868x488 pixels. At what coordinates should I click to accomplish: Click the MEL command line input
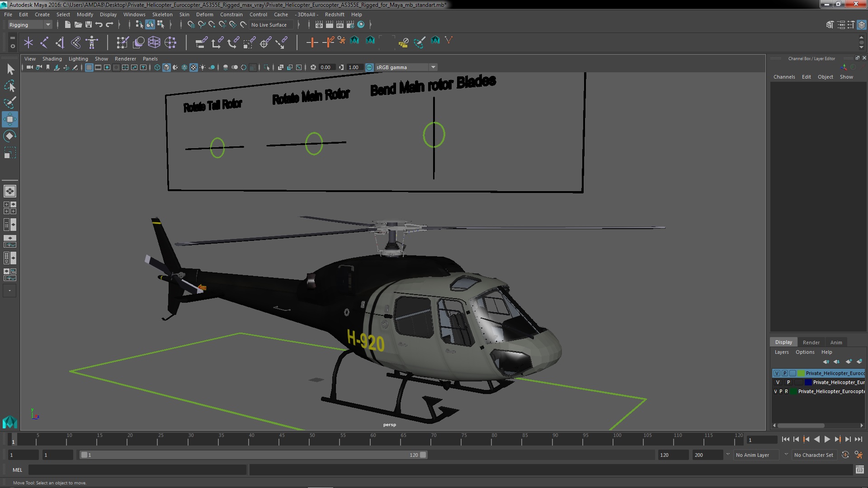click(x=137, y=470)
